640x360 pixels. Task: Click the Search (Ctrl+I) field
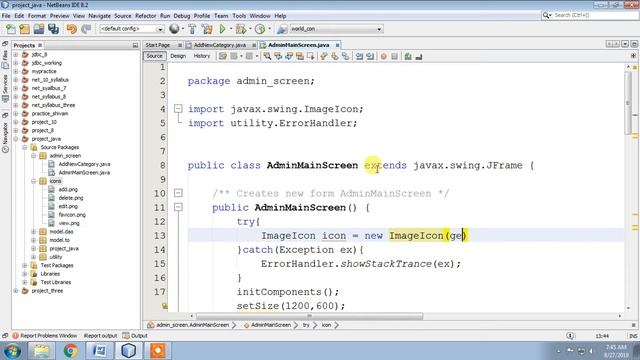click(590, 15)
